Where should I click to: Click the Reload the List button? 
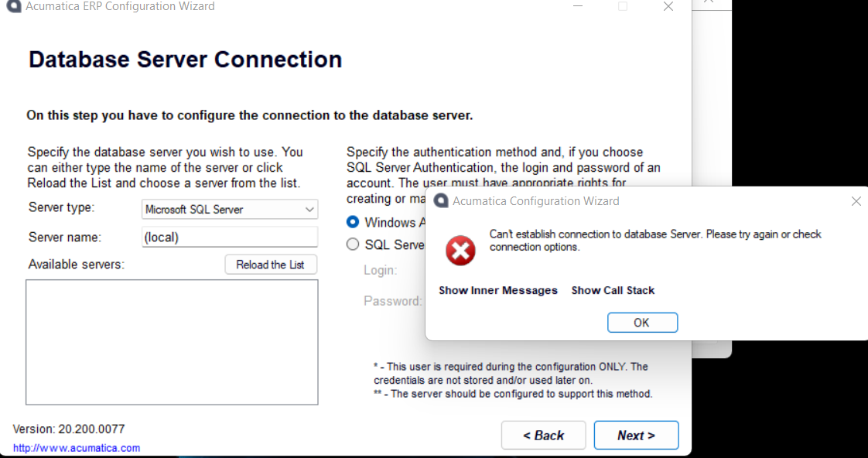271,265
